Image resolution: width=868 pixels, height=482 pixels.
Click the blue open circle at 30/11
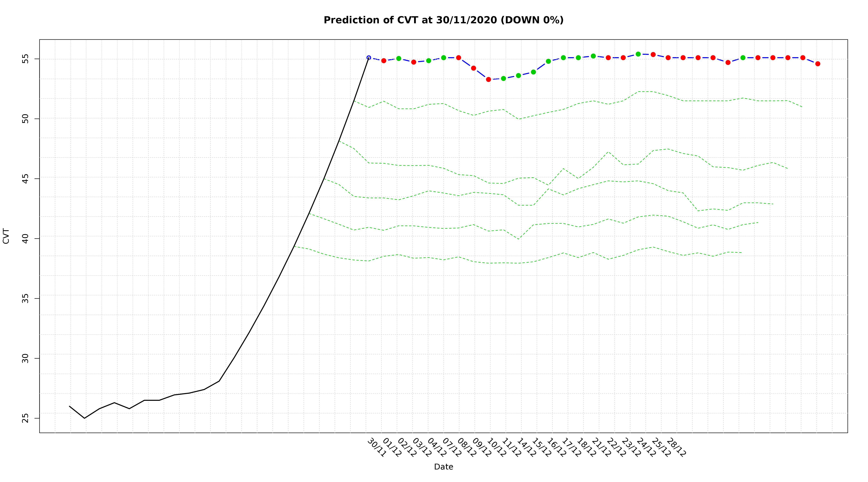click(x=369, y=58)
